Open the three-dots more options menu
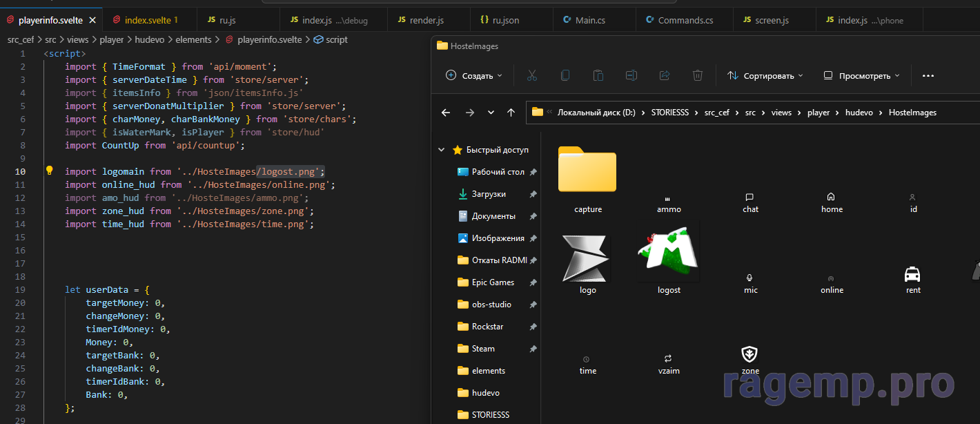 [928, 76]
